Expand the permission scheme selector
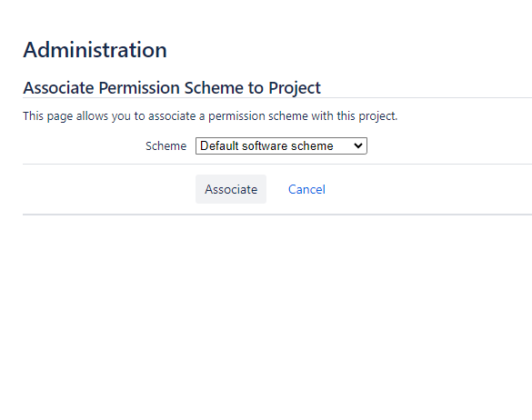 [281, 145]
